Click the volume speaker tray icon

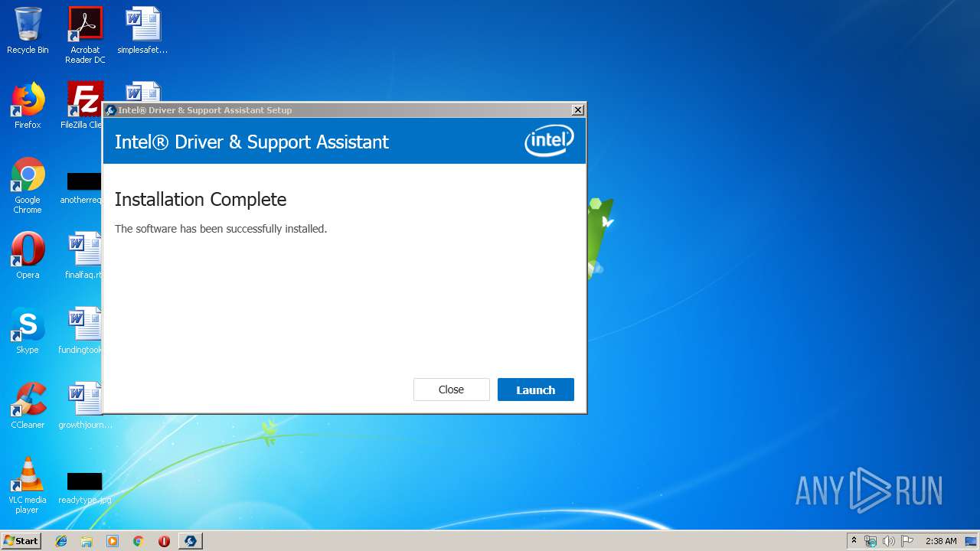[x=889, y=541]
